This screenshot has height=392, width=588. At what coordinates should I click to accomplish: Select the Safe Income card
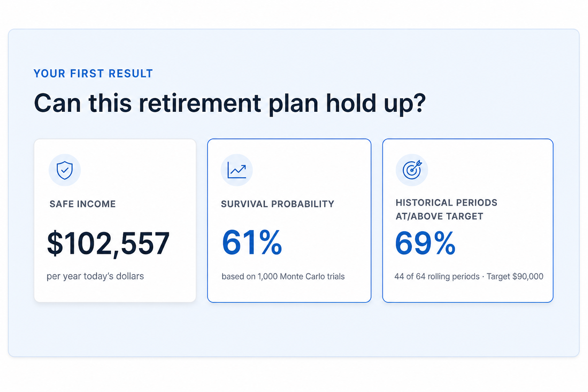(x=115, y=220)
